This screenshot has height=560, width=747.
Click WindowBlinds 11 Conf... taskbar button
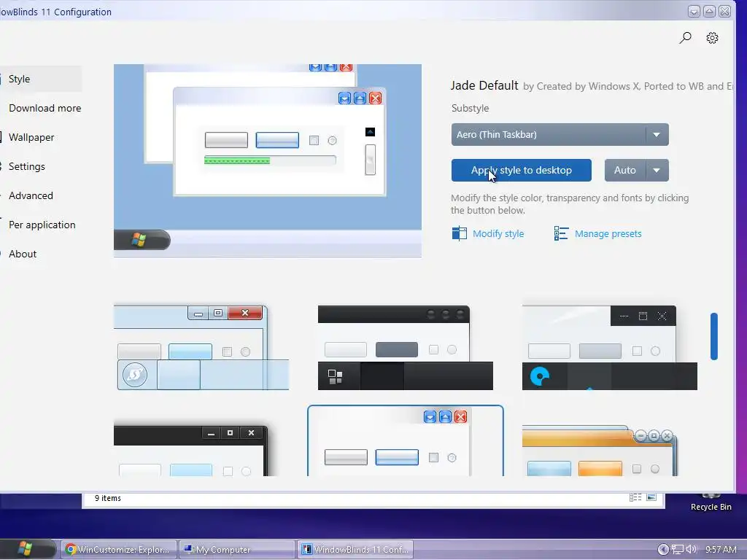(x=355, y=550)
